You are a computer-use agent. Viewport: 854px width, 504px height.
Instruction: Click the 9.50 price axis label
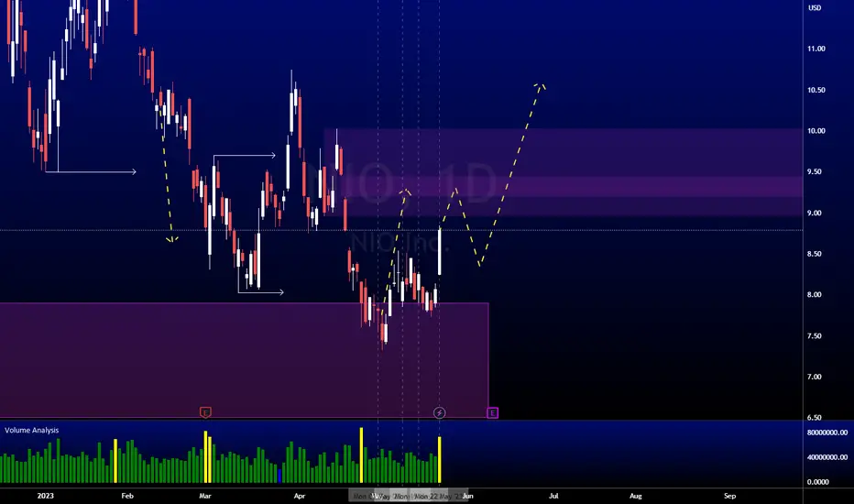point(815,171)
